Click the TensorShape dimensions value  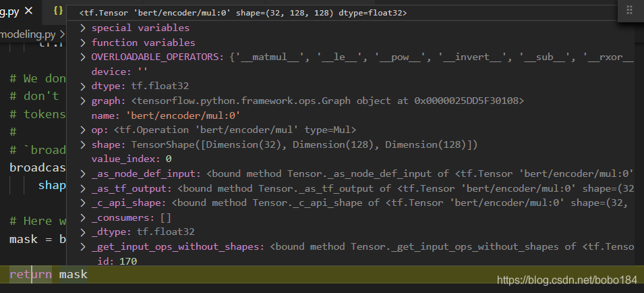coord(304,144)
